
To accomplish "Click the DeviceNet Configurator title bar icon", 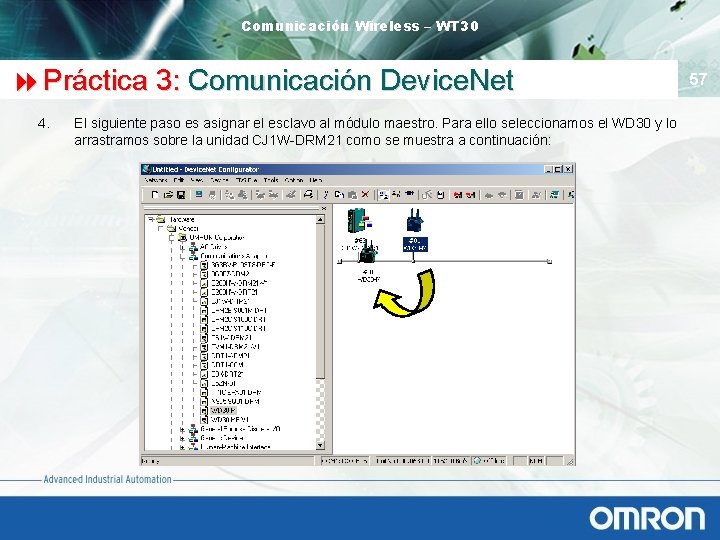I will click(147, 169).
